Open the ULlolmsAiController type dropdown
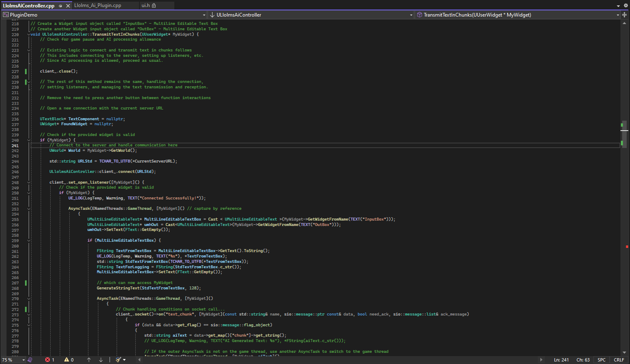Screen dimensions: 630x364 coord(411,15)
